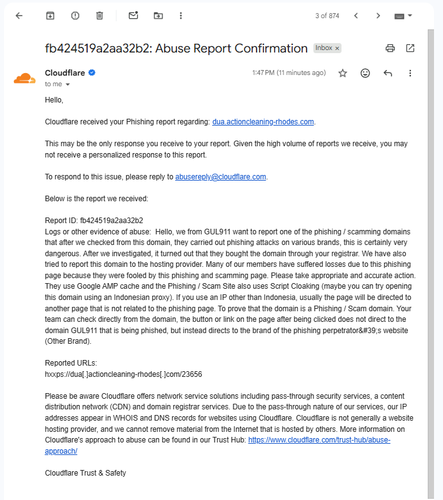Star this Cloudflare message
The image size is (443, 500).
343,73
